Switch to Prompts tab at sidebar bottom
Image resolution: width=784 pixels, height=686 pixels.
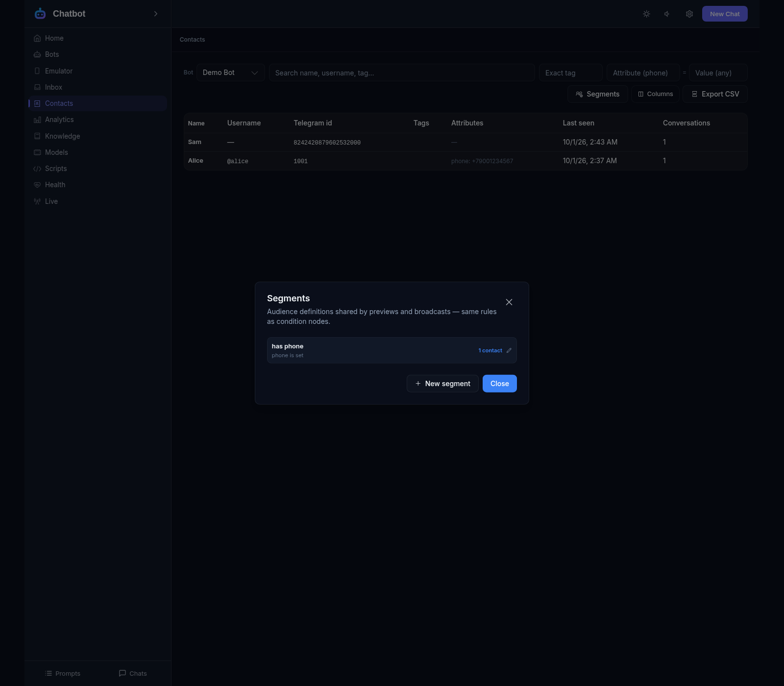[62, 673]
